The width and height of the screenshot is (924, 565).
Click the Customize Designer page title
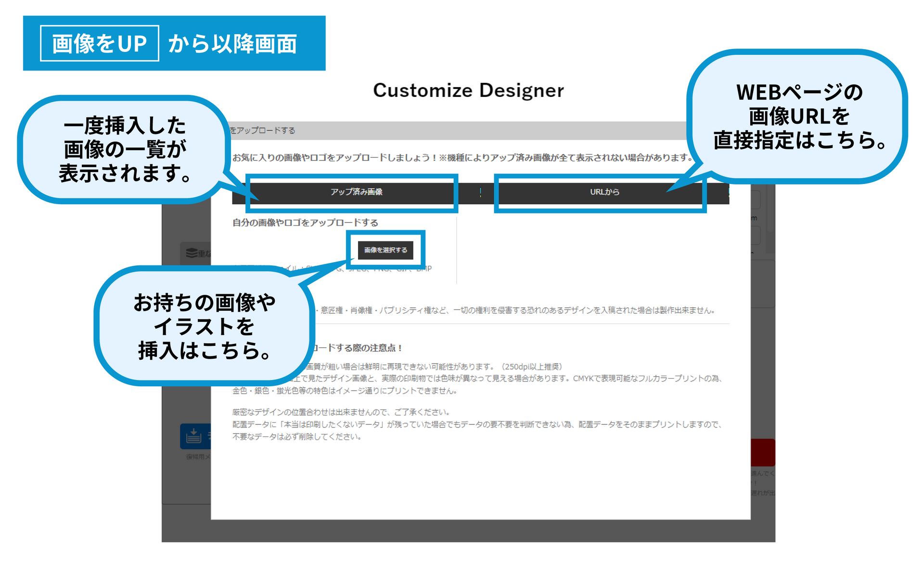click(468, 91)
